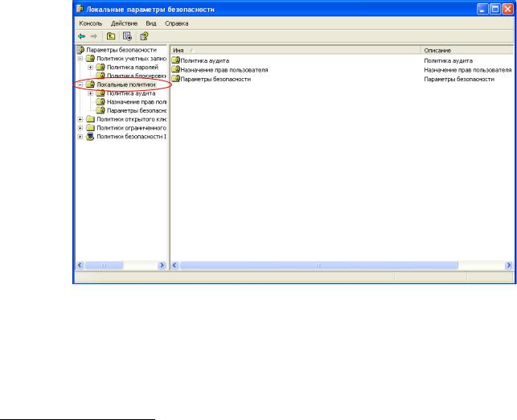Click the Параметры безопасности icon in right pane
The width and height of the screenshot is (517, 420).
(176, 79)
